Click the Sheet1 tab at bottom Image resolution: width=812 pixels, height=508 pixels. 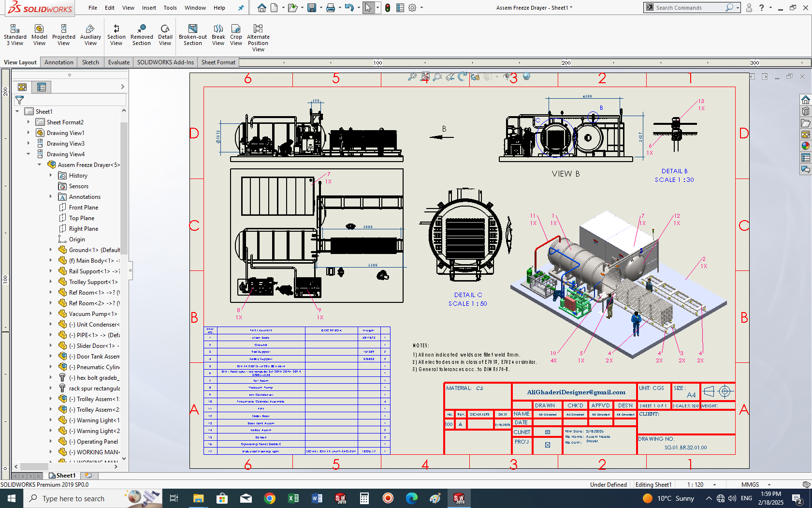(62, 476)
